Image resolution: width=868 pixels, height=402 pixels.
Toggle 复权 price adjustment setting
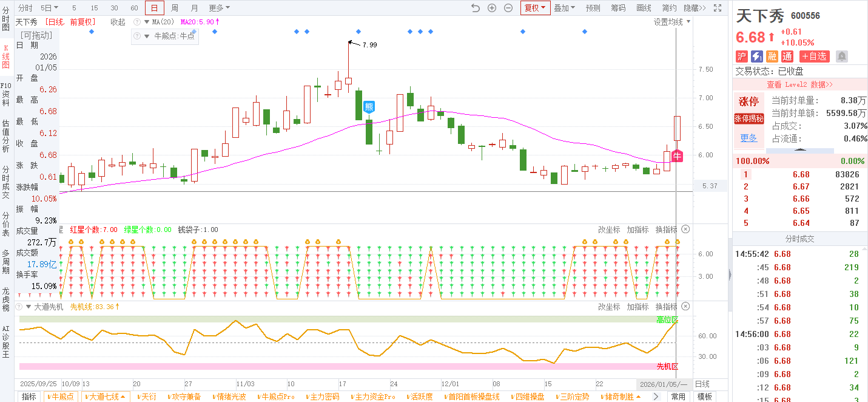click(535, 8)
